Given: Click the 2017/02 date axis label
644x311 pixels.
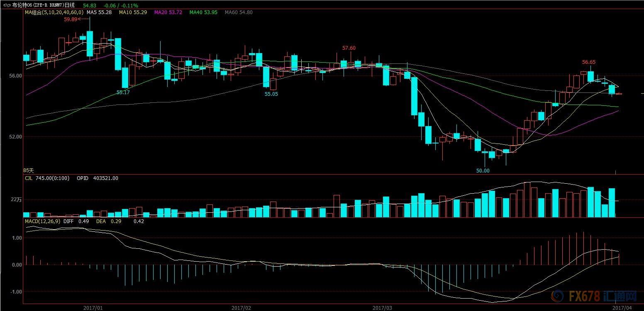Looking at the screenshot, I should pyautogui.click(x=241, y=308).
